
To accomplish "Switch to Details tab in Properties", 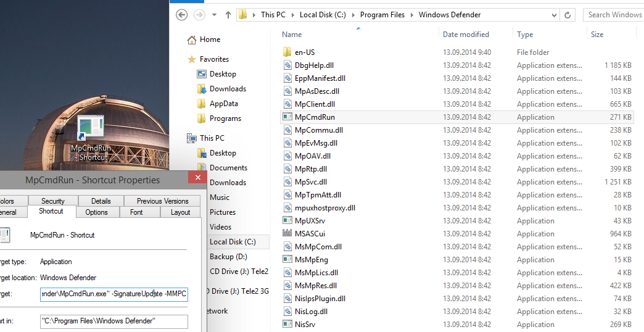I will pos(101,201).
